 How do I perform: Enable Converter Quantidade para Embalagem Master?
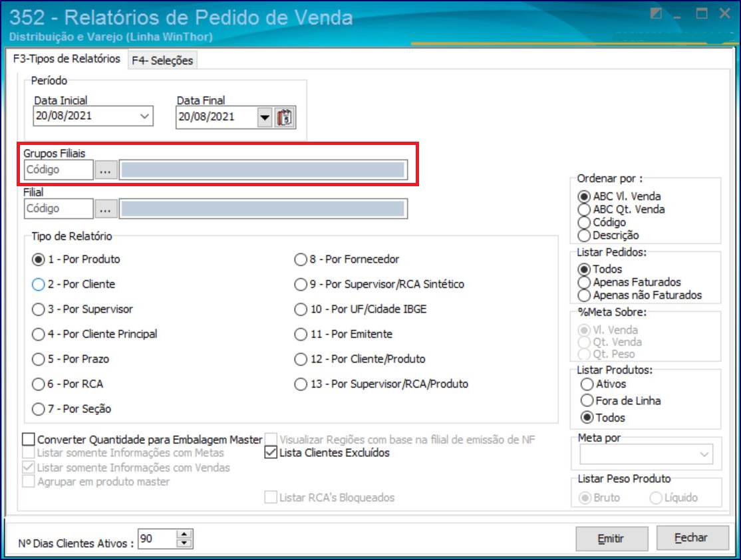tap(142, 440)
